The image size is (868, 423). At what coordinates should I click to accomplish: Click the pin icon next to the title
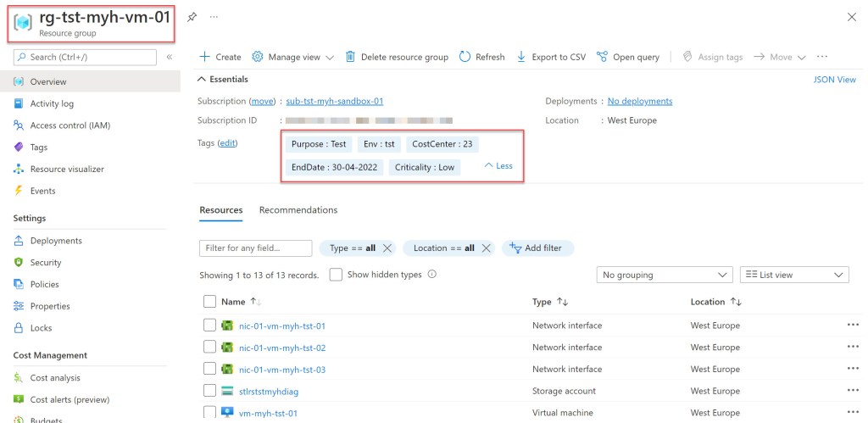pyautogui.click(x=192, y=17)
